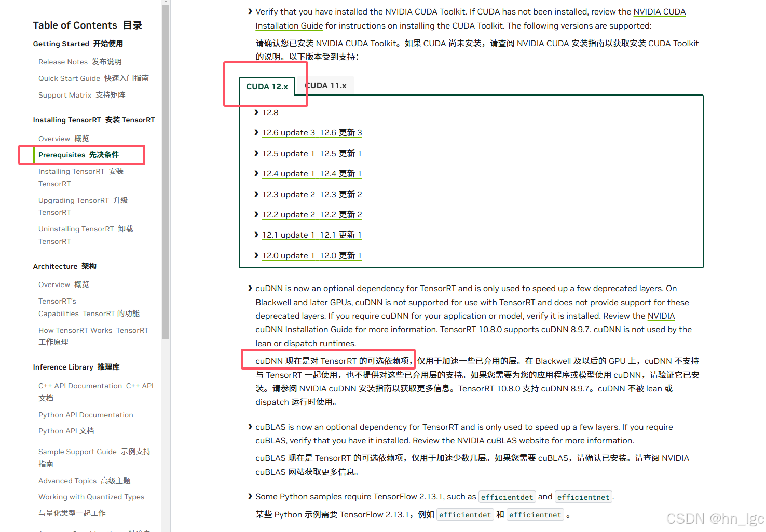Open Overview under Installing TensorRT
This screenshot has height=532, width=766.
click(63, 139)
